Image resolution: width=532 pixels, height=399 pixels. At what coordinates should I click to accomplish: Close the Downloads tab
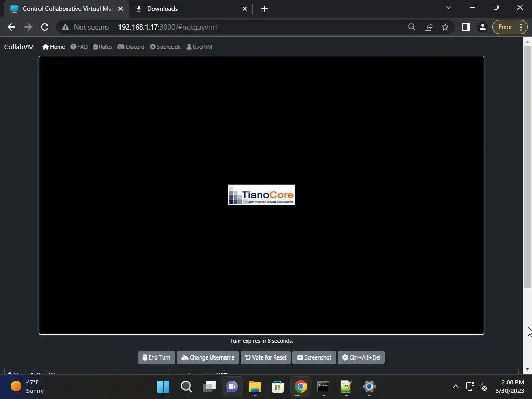point(244,9)
